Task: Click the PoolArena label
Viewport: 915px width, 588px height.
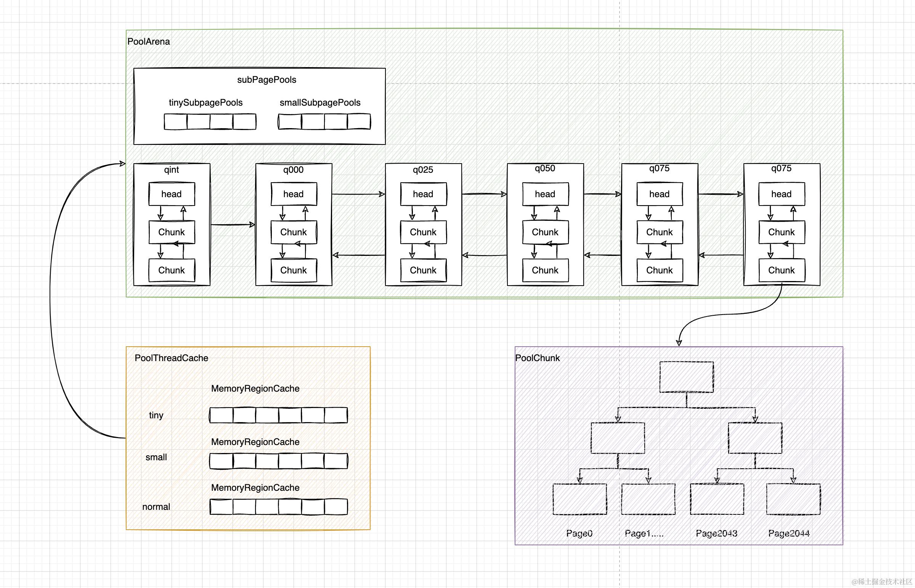Action: coord(148,42)
